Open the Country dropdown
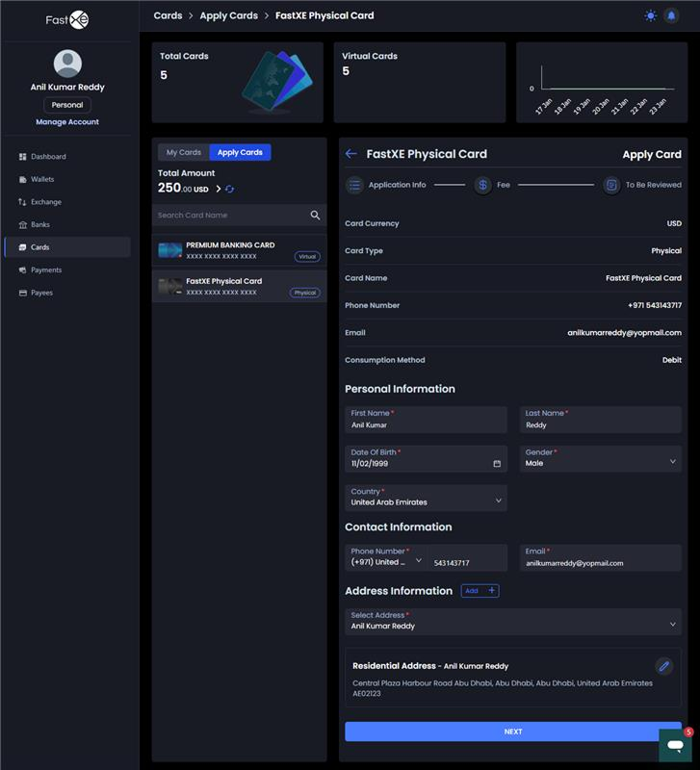The height and width of the screenshot is (770, 700). 498,500
